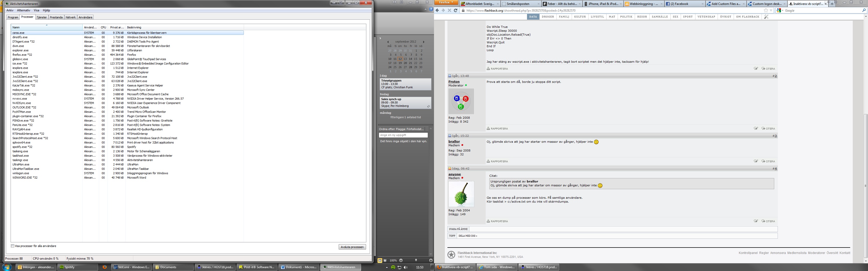Switch Outlook to reading view icon
868x271 pixels.
point(385,260)
